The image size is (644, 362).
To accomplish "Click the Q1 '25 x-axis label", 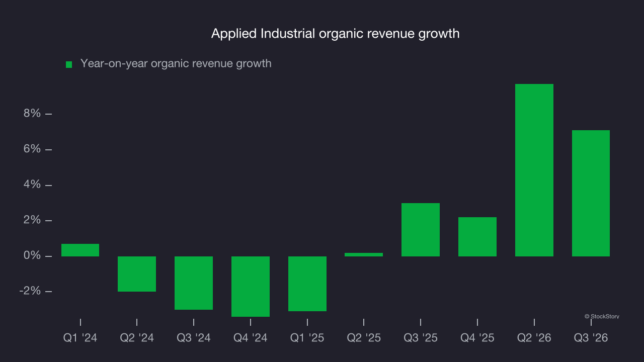I will (x=307, y=338).
